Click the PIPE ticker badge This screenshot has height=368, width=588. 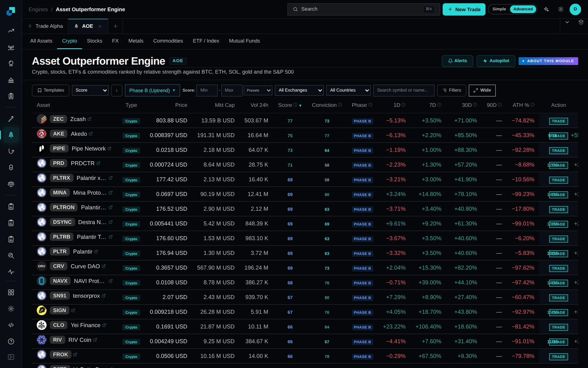(x=59, y=149)
